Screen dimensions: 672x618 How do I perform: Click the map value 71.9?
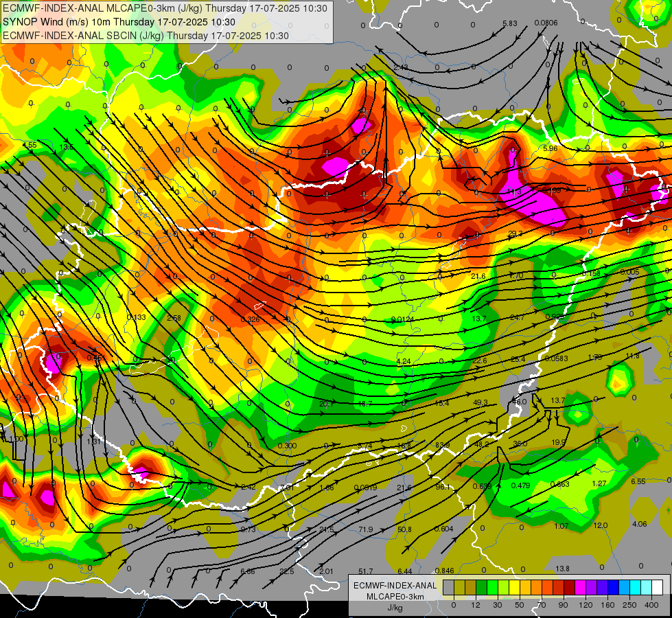(366, 529)
